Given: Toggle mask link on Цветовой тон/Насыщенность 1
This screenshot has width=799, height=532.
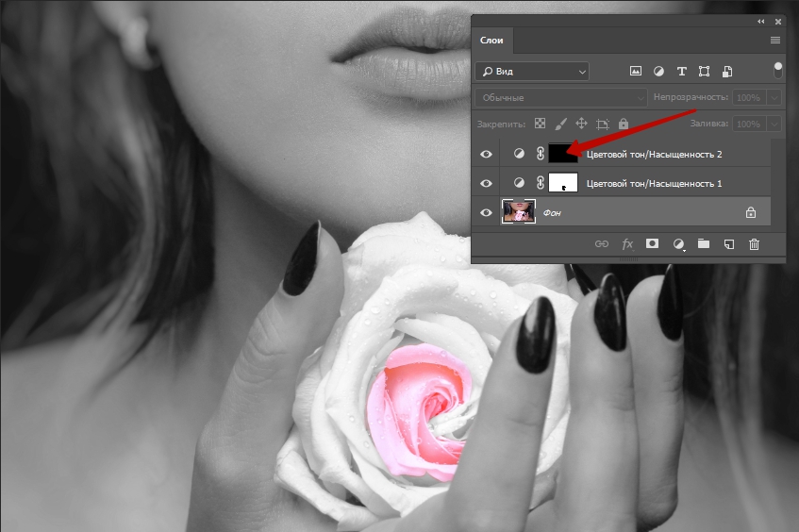Looking at the screenshot, I should click(x=541, y=182).
